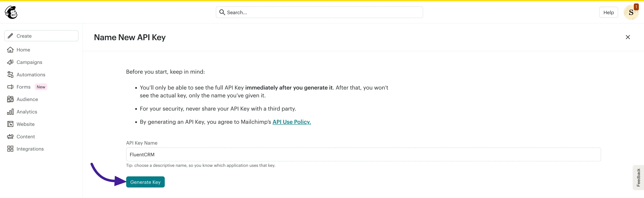Open Website section
This screenshot has height=198, width=644.
pos(26,124)
